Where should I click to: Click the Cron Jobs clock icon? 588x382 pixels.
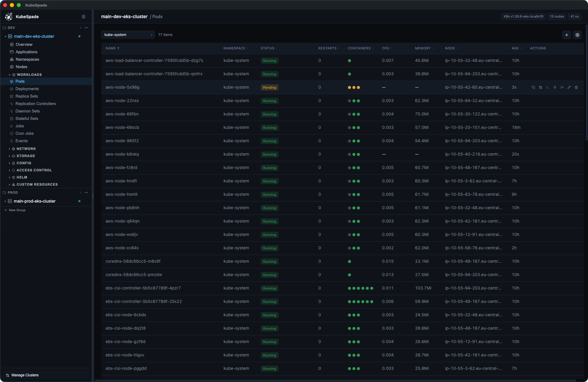coord(12,134)
